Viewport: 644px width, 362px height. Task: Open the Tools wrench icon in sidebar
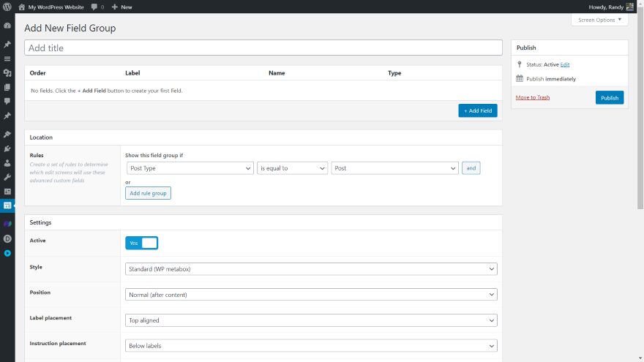pyautogui.click(x=7, y=177)
